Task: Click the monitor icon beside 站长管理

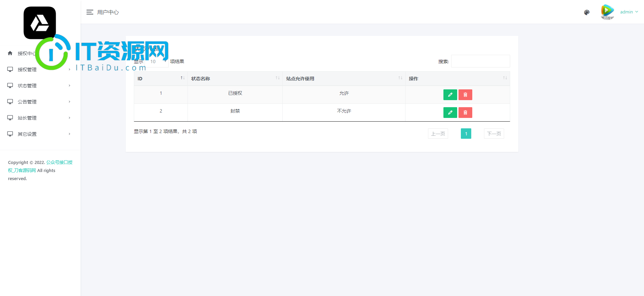Action: pos(10,118)
